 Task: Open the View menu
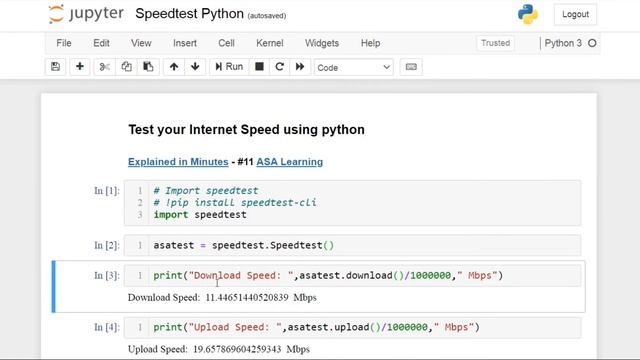click(141, 43)
